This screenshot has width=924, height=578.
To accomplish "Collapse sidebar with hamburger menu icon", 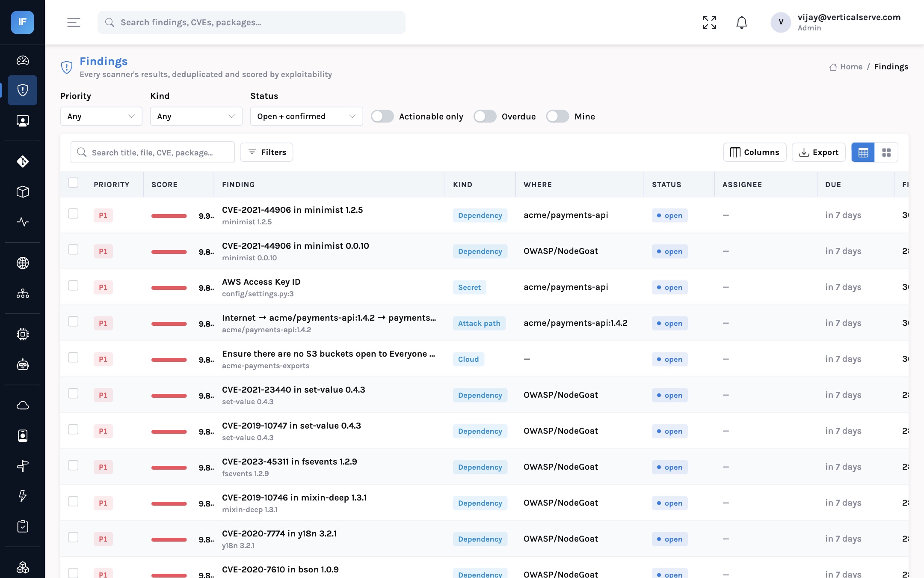I will pyautogui.click(x=74, y=22).
